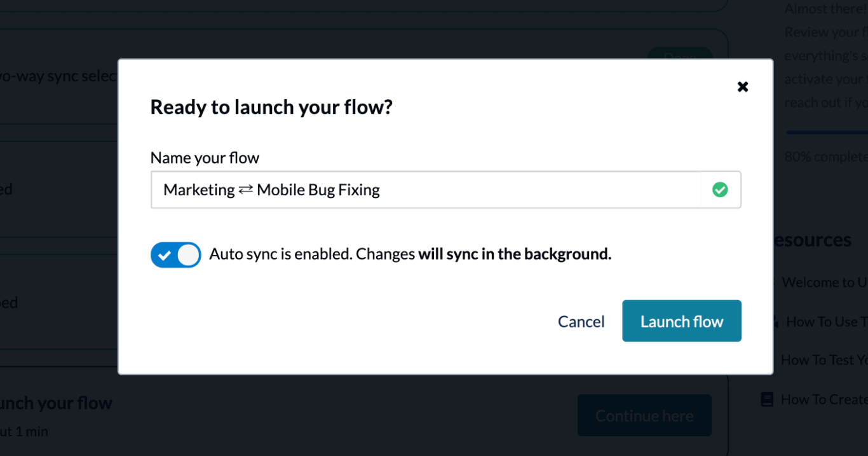Open the How To Test Yo... resource link
The image size is (868, 456).
824,360
